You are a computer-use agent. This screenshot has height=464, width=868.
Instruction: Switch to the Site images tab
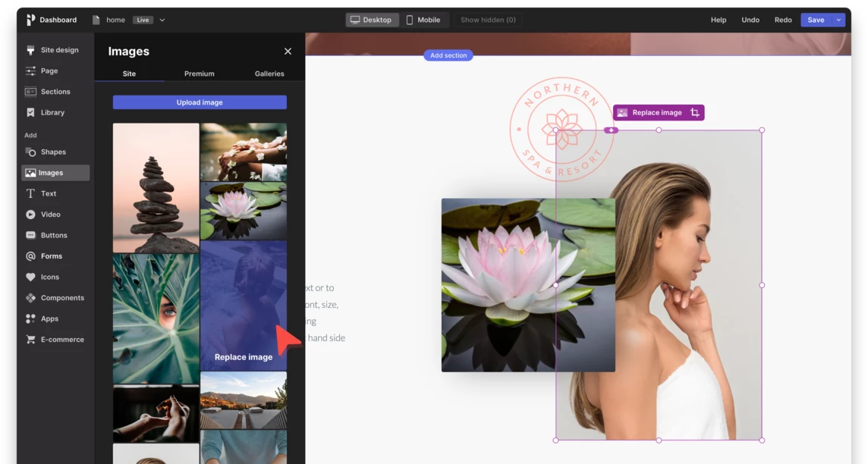coord(129,74)
